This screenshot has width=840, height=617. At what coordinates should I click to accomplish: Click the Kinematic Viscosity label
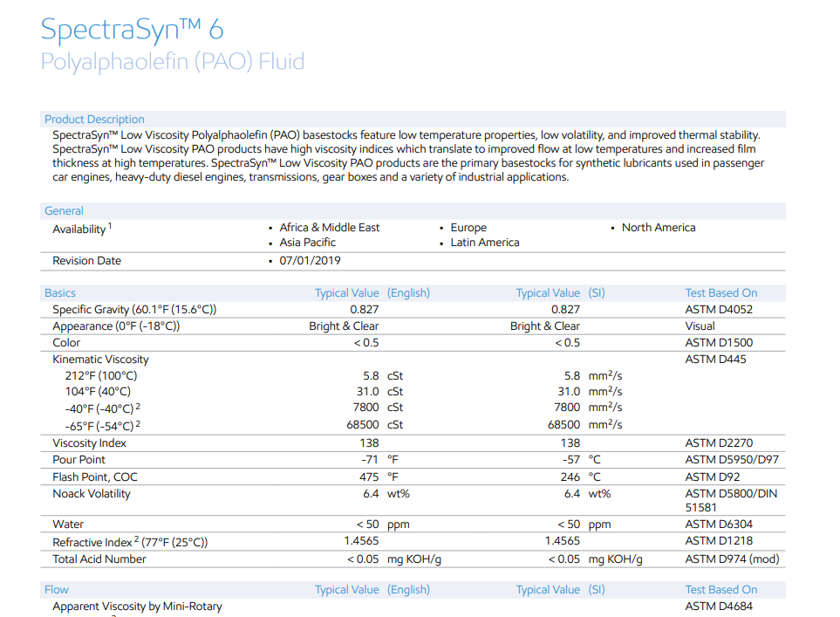(100, 360)
